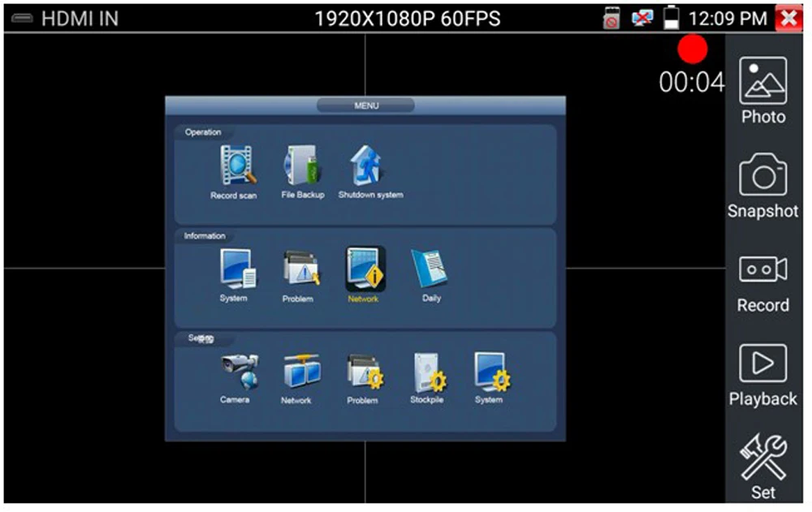Open the highlighted Network information icon
This screenshot has height=512, width=812.
(365, 269)
